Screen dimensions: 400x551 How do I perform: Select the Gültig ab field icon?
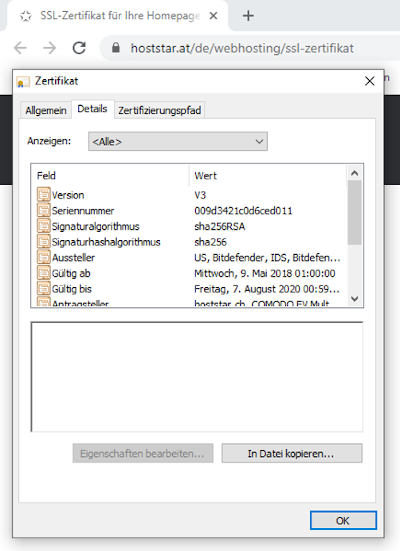click(44, 273)
